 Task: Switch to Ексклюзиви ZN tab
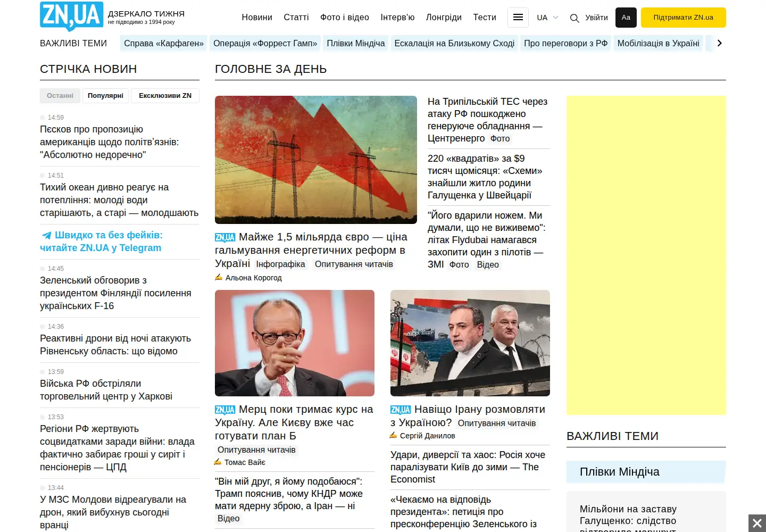(x=165, y=96)
